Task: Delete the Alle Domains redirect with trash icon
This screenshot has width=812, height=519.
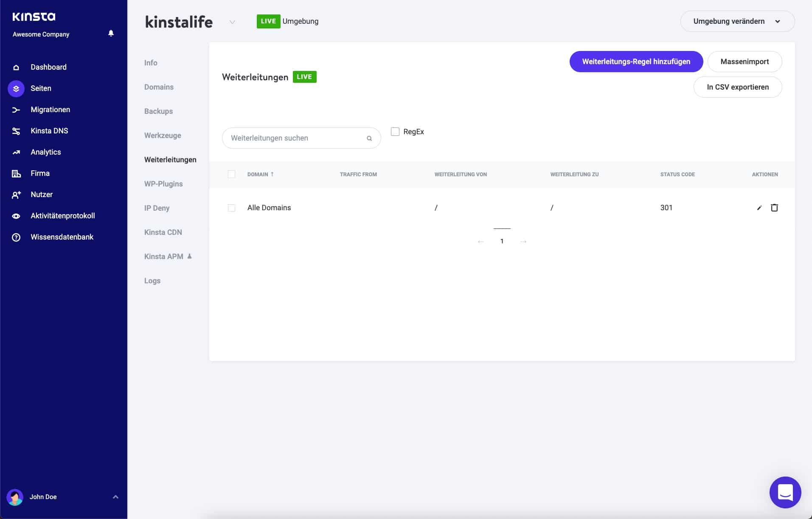Action: (x=774, y=208)
